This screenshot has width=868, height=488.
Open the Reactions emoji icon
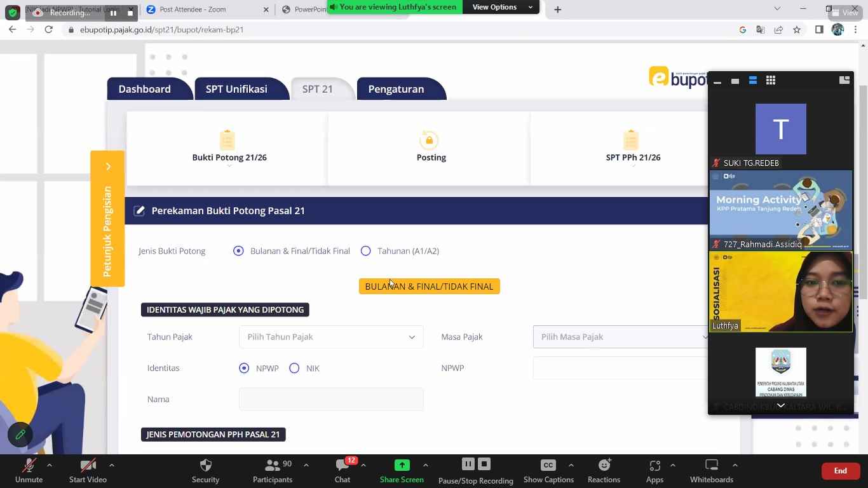604,466
